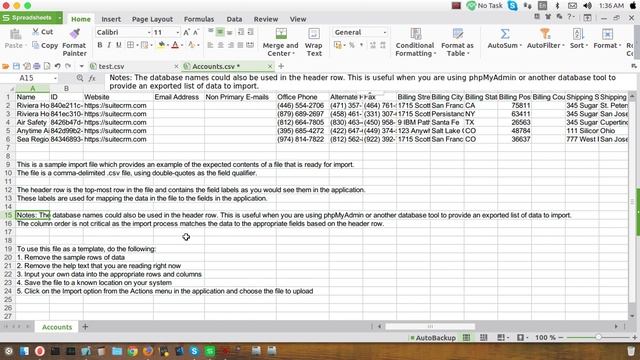This screenshot has height=360, width=640.
Task: Toggle bottom vertical alignment
Action: point(230,32)
